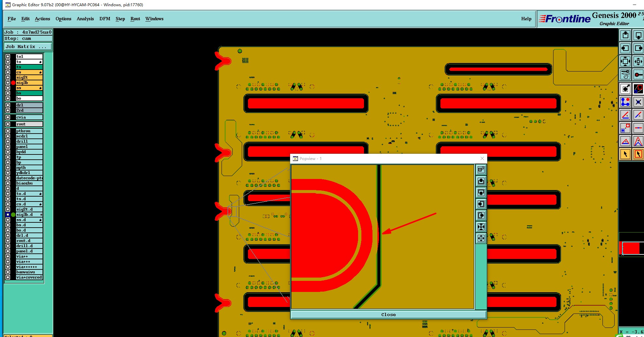644x337 pixels.
Task: Click the red sig3b layer color dot
Action: click(13, 83)
